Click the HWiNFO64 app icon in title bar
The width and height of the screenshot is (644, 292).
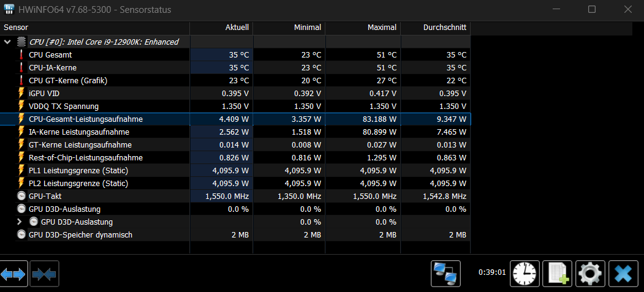(9, 9)
